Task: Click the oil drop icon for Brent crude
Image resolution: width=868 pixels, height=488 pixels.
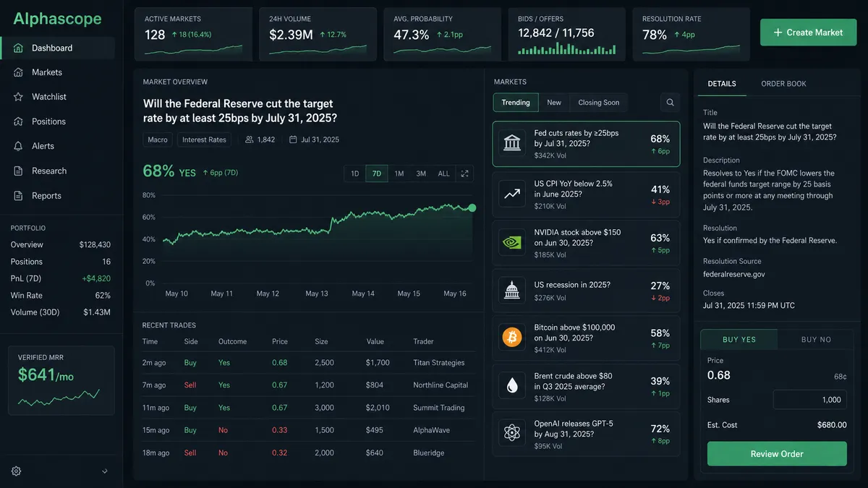Action: pyautogui.click(x=512, y=386)
